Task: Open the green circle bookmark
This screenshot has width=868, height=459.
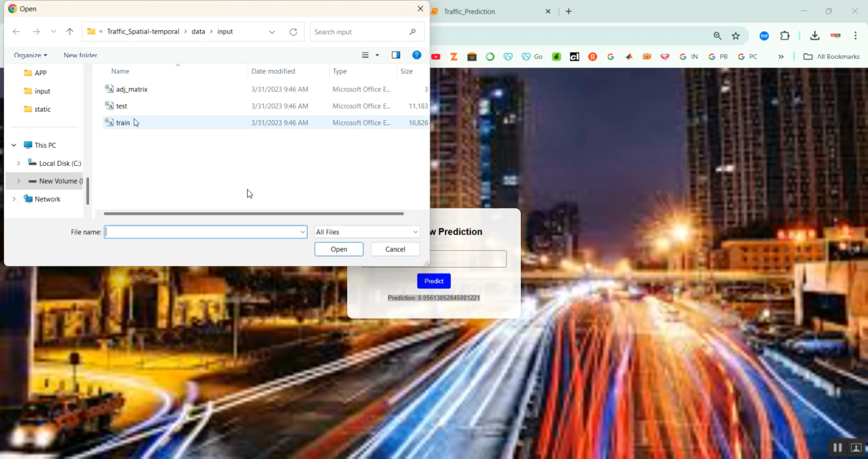Action: point(490,57)
